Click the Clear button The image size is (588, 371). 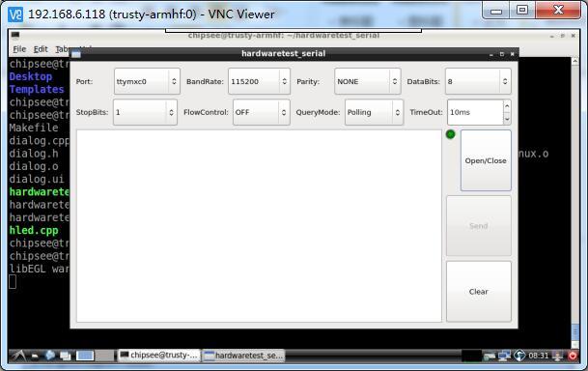point(479,292)
